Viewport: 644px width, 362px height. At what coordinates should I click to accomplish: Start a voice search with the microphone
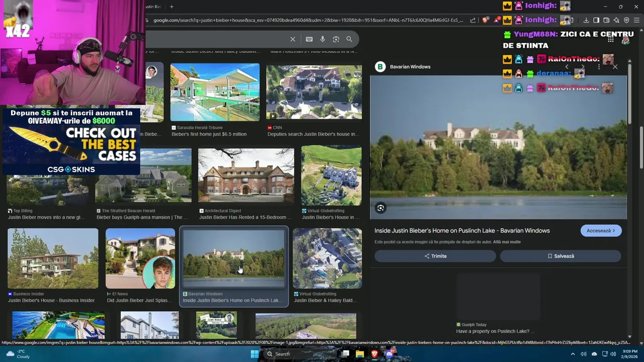(x=323, y=39)
